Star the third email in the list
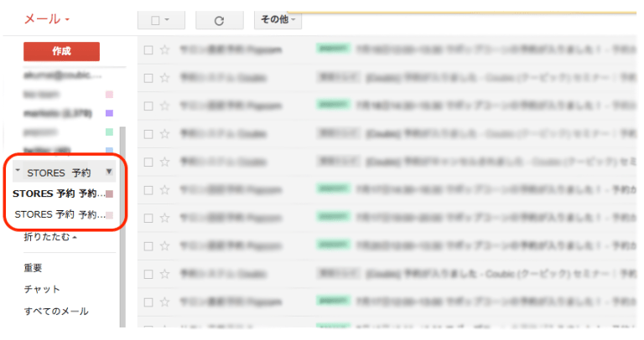The height and width of the screenshot is (340, 644). pyautogui.click(x=164, y=106)
